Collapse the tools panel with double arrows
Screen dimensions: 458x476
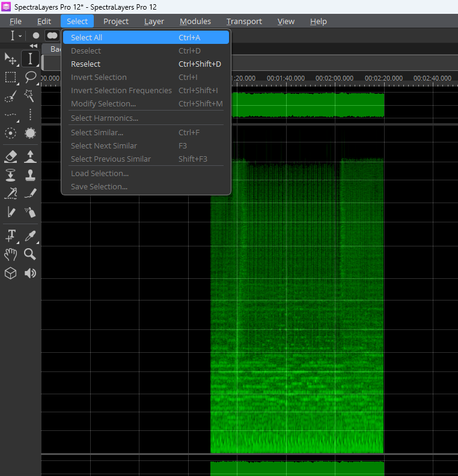point(34,46)
